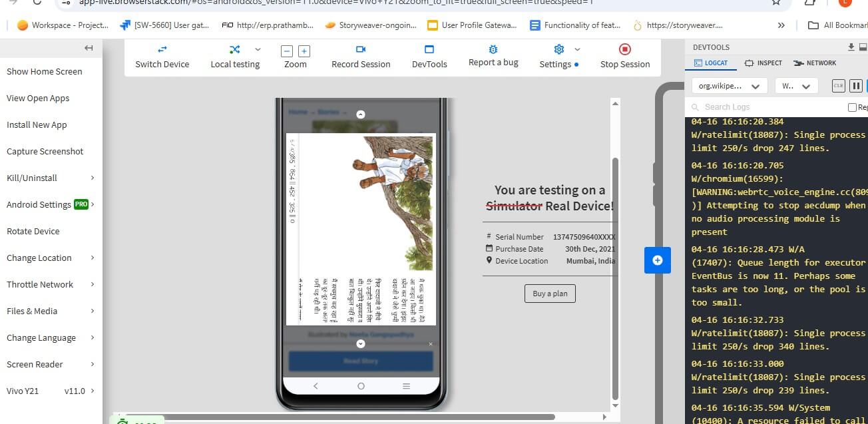Viewport: 868px width, 424px height.
Task: Open Settings gear in toolbar
Action: (559, 49)
